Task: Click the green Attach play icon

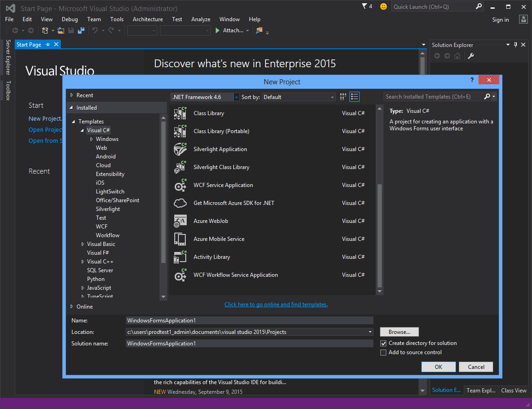Action: (x=218, y=30)
